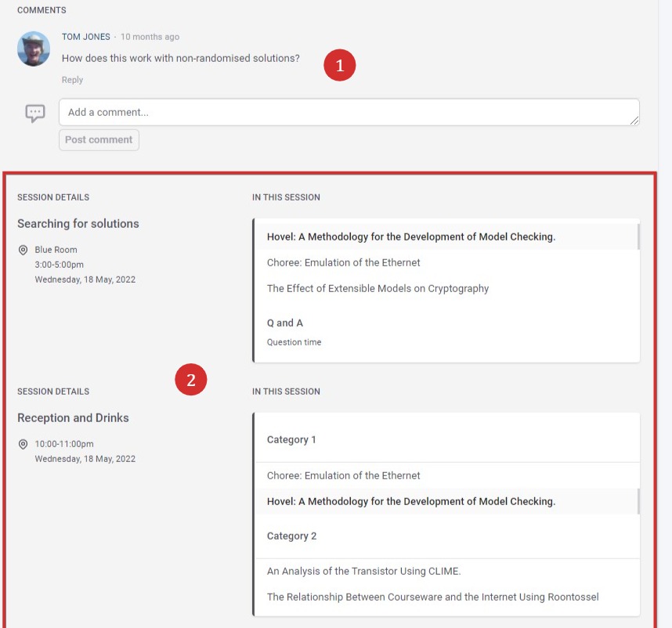Click the Blue Room location pin icon
This screenshot has height=628, width=672.
[23, 250]
